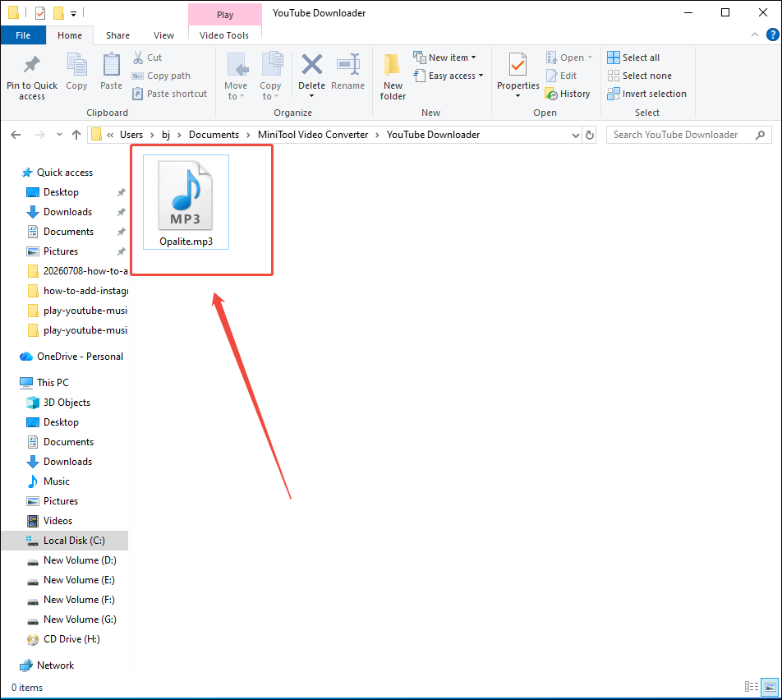The image size is (782, 700).
Task: Expand the Delete dropdown arrow
Action: [x=311, y=96]
